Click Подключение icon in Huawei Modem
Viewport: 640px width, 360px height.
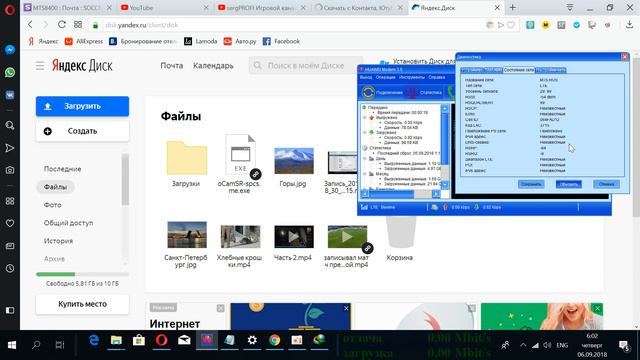tap(382, 93)
